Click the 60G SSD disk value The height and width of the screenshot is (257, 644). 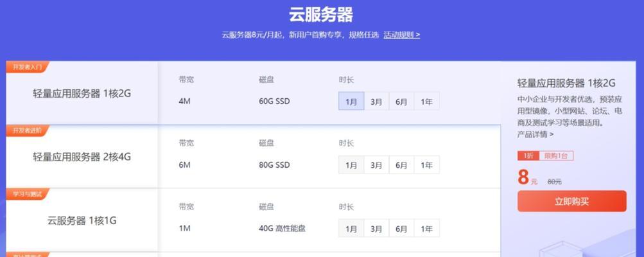[x=274, y=101]
